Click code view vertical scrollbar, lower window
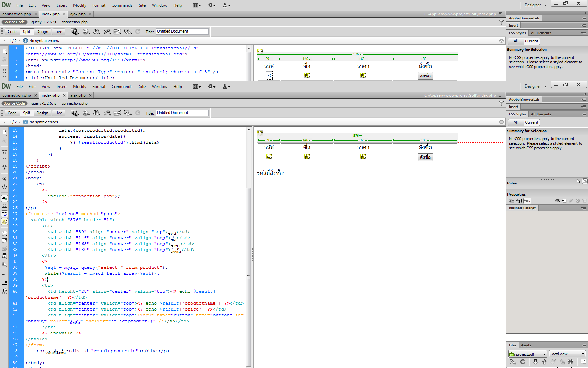 click(x=248, y=277)
